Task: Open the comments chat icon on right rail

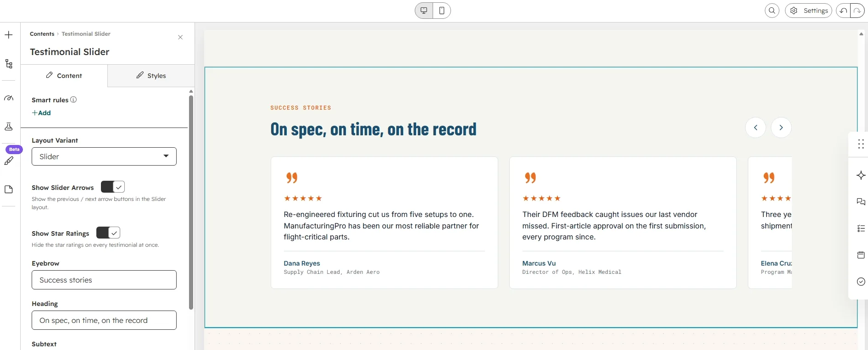Action: (861, 202)
